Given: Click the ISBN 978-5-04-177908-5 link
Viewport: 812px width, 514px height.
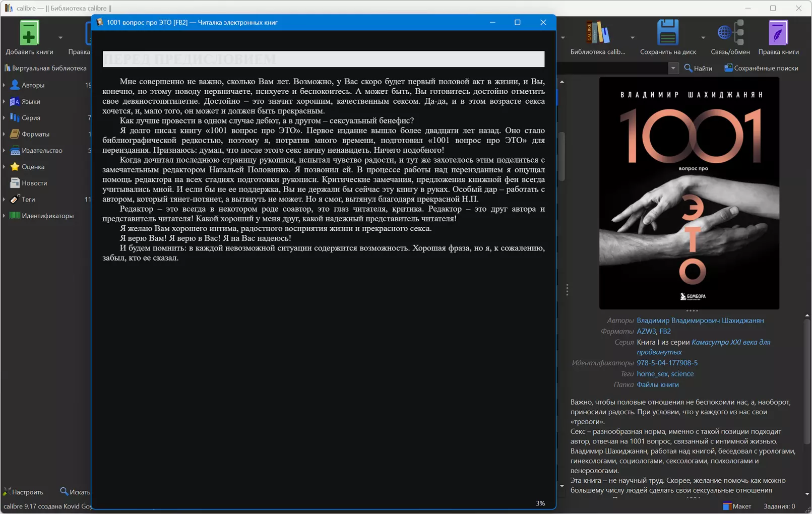Looking at the screenshot, I should (x=667, y=363).
